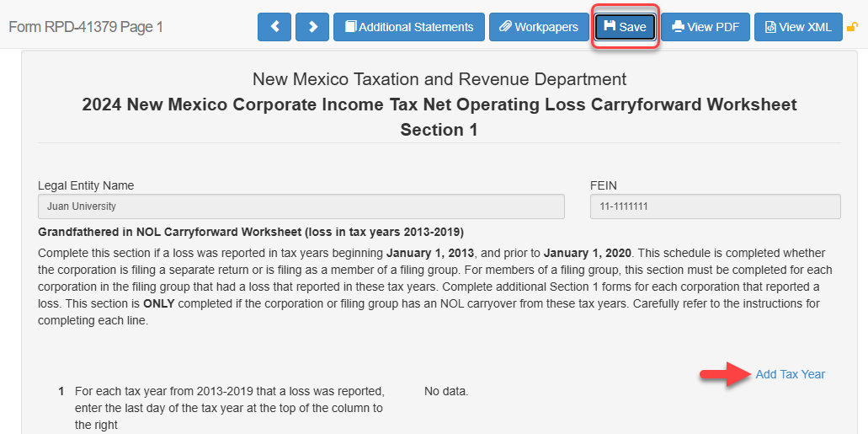Open the Workpapers attachments
Screen dimensions: 868x434
pos(539,27)
